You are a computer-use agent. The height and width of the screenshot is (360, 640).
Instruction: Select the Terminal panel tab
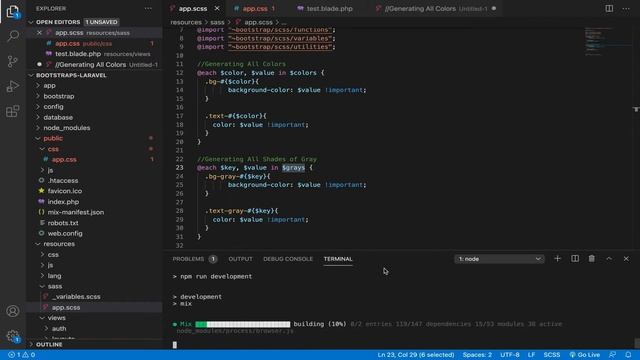338,259
